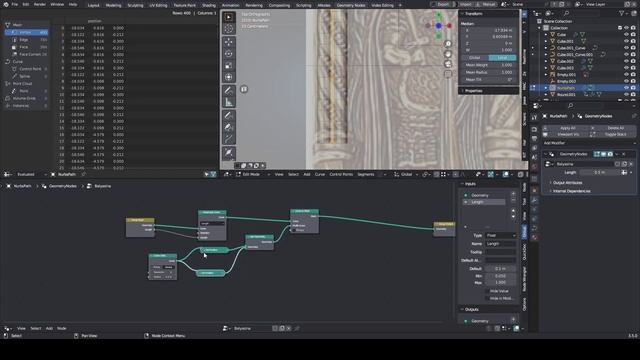Click the Blender logo icon in menu bar
The image size is (640, 360).
[6, 4]
